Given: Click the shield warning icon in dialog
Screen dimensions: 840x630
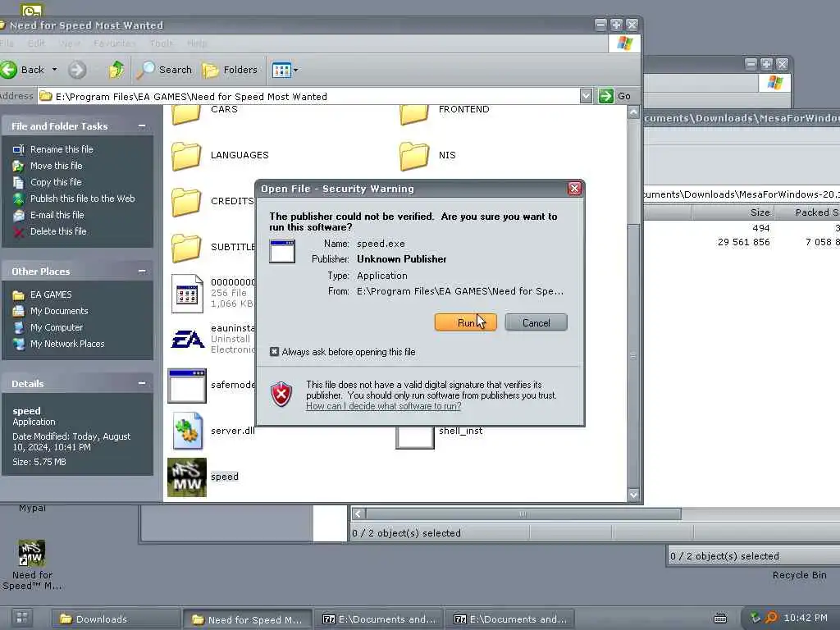Looking at the screenshot, I should pos(281,395).
